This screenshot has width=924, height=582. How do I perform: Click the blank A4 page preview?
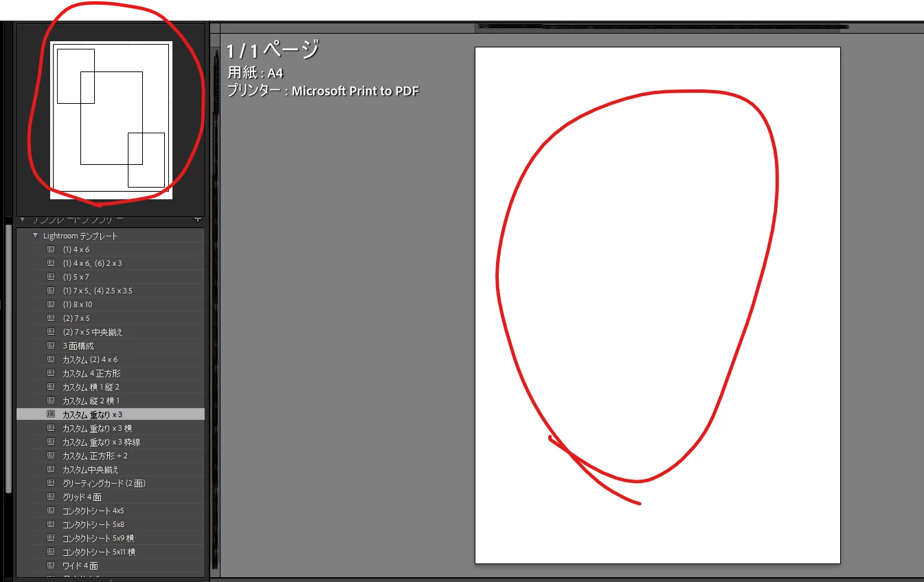657,305
